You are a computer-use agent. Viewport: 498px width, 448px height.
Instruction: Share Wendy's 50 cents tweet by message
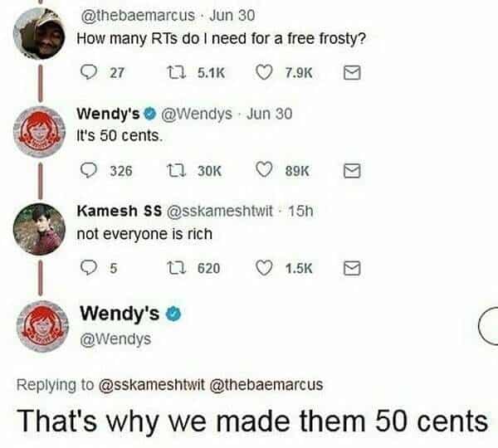pos(352,171)
